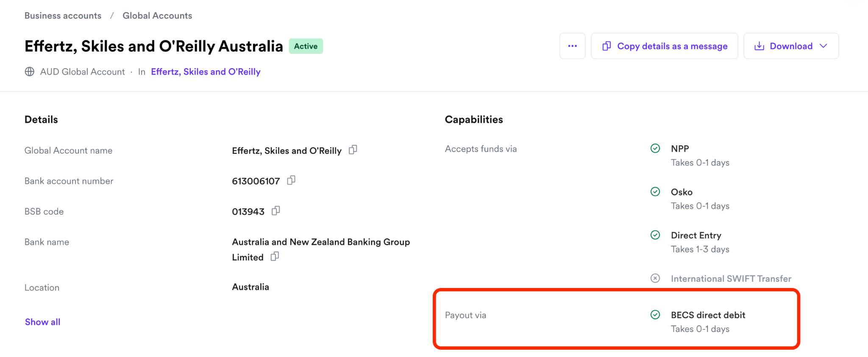Open the Effertz, Skiles and O'Reilly link
Image resolution: width=868 pixels, height=357 pixels.
[x=206, y=72]
